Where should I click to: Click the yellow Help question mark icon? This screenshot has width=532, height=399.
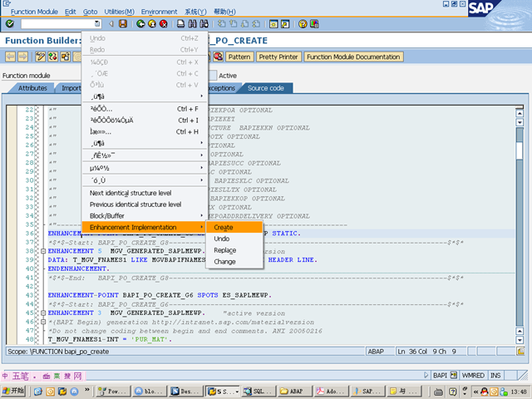(303, 24)
